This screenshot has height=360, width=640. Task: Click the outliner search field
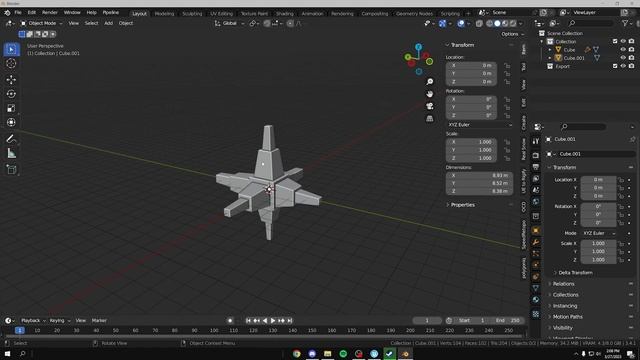click(591, 24)
